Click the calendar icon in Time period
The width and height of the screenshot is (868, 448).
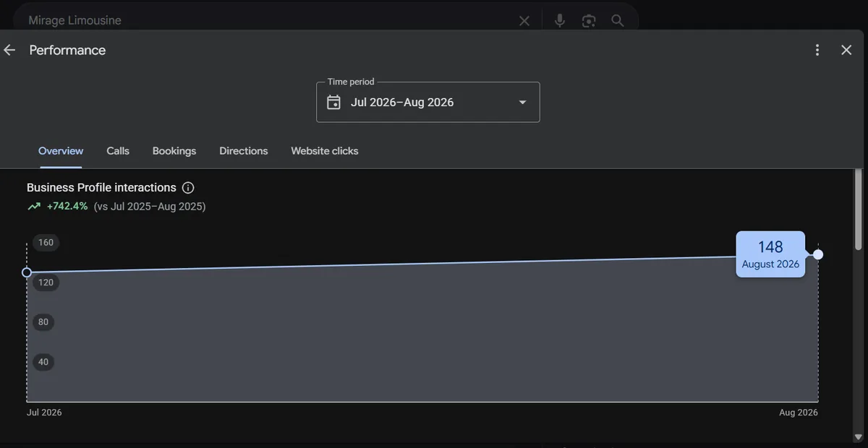click(x=333, y=102)
